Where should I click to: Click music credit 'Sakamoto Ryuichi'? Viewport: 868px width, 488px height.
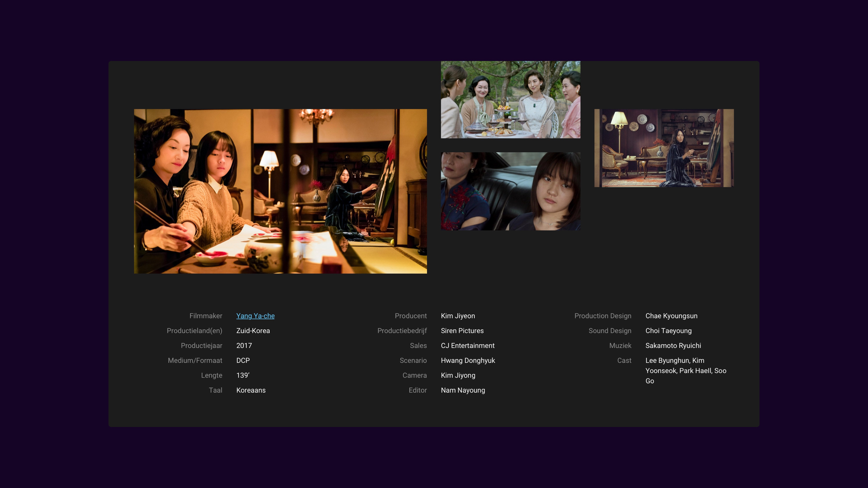(x=673, y=345)
